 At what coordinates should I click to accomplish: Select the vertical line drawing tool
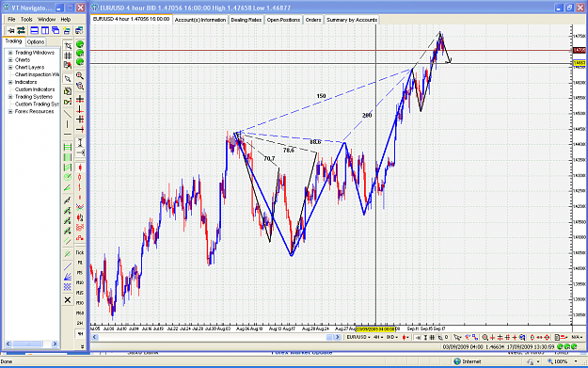pyautogui.click(x=68, y=124)
